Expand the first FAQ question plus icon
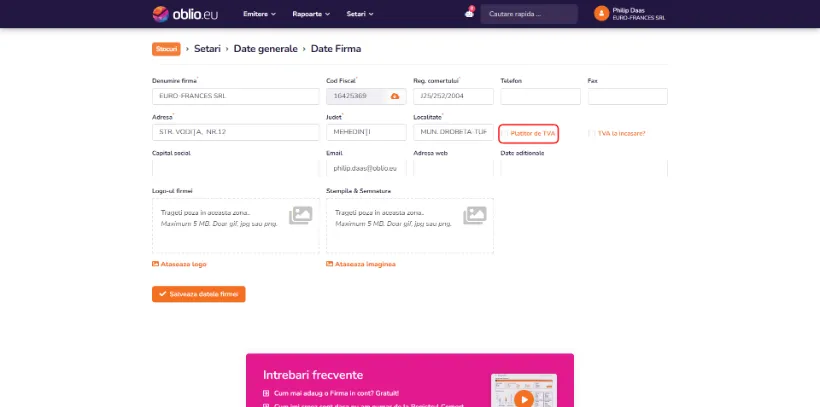This screenshot has width=820, height=407. coord(266,393)
